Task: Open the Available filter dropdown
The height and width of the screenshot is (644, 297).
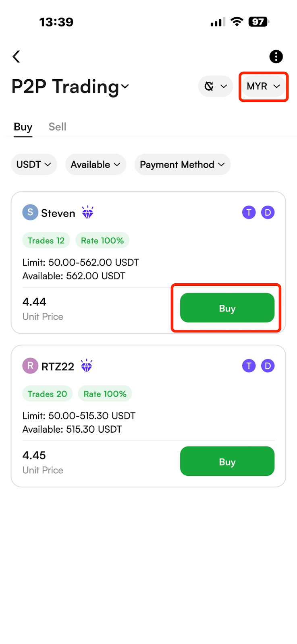Action: coord(96,164)
